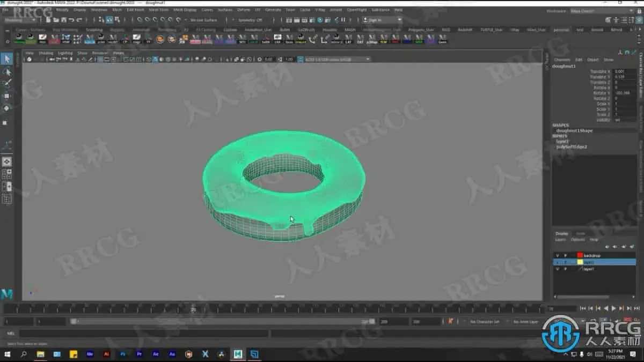Toggle the Outliner panel button

coord(6,199)
